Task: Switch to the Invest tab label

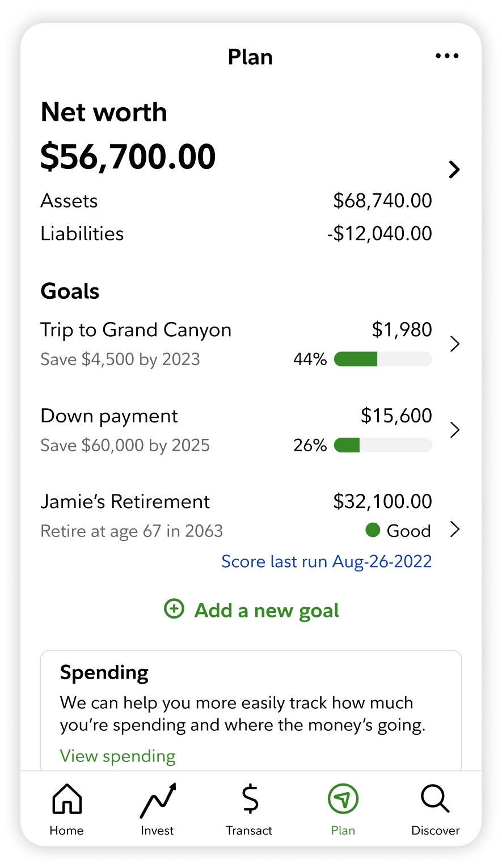Action: (157, 831)
